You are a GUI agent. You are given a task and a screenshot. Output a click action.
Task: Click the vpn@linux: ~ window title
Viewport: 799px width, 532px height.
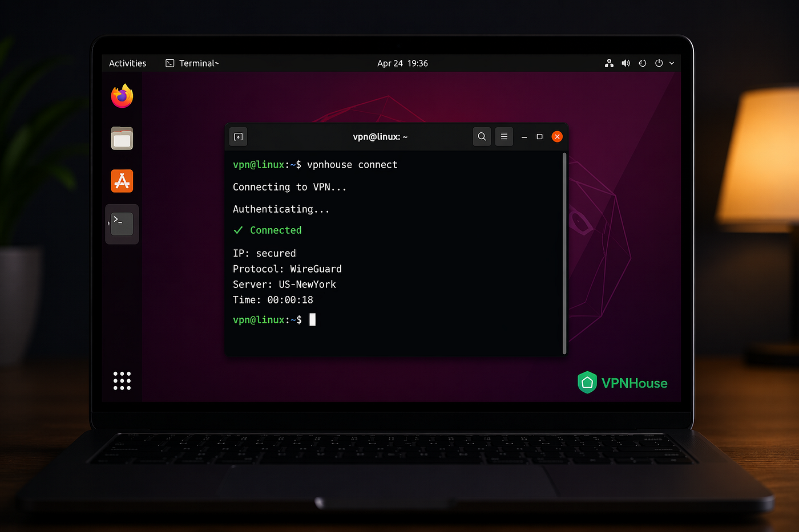tap(380, 137)
